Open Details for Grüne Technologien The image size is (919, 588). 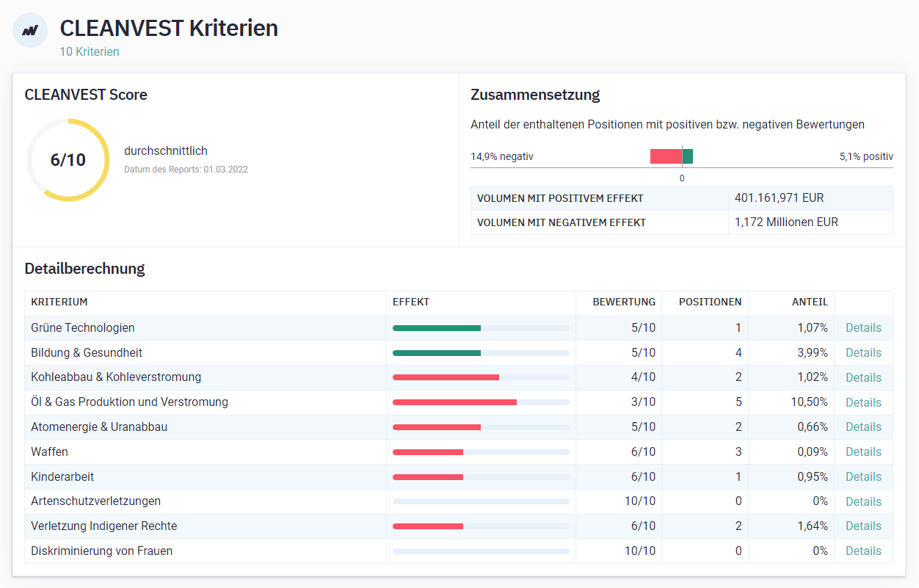pos(863,328)
